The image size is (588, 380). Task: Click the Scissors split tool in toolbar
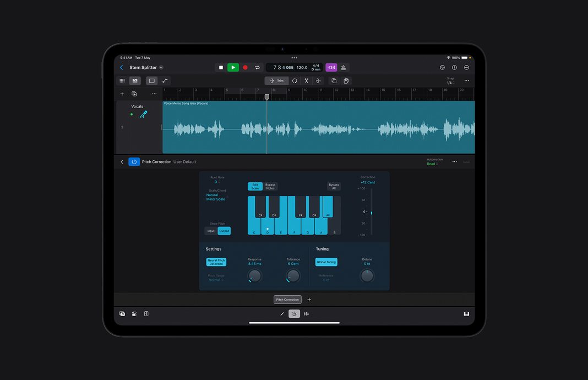[306, 80]
